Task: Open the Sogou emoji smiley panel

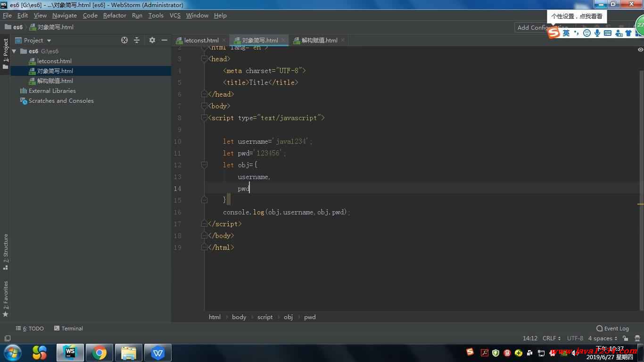Action: point(587,33)
